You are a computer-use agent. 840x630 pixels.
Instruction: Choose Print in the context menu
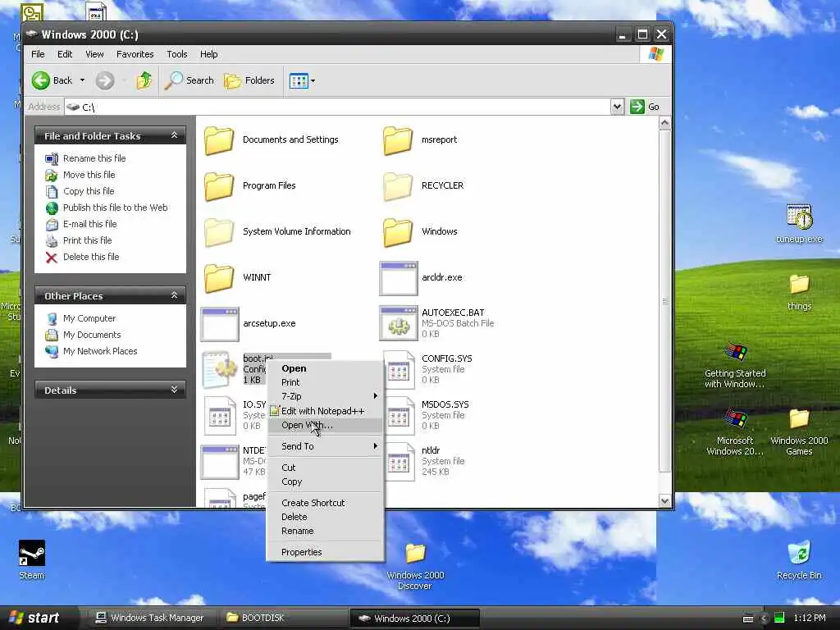(325, 382)
